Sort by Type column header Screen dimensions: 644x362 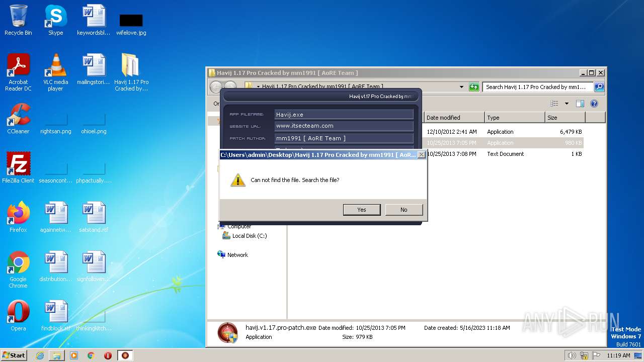[515, 118]
